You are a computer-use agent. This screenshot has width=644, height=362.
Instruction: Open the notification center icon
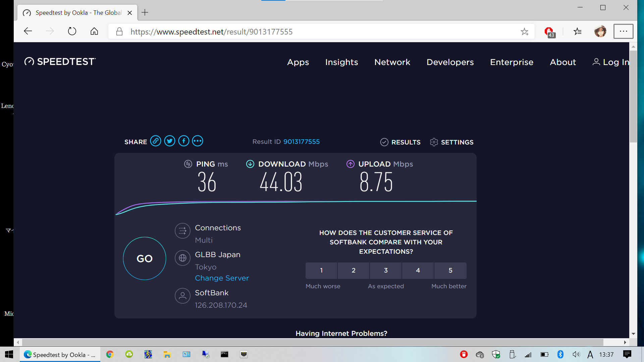(627, 354)
